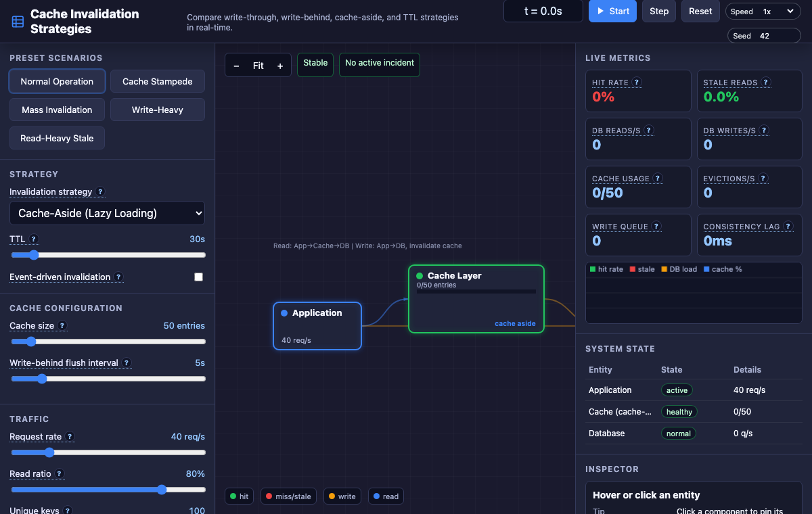Click the help icon next to Request rate
This screenshot has width=812, height=514.
[70, 437]
